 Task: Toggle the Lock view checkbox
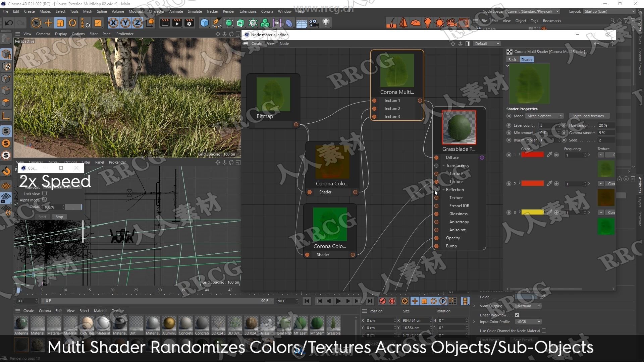(44, 194)
